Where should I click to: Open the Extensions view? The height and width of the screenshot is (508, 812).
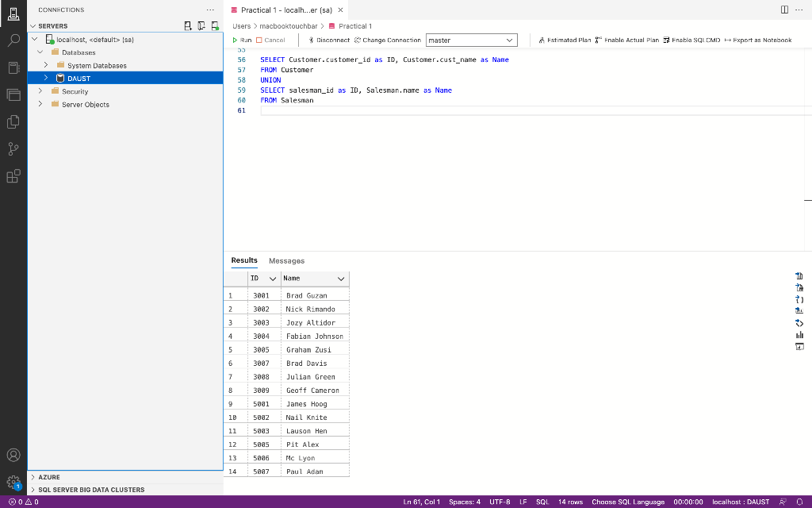[x=13, y=176]
